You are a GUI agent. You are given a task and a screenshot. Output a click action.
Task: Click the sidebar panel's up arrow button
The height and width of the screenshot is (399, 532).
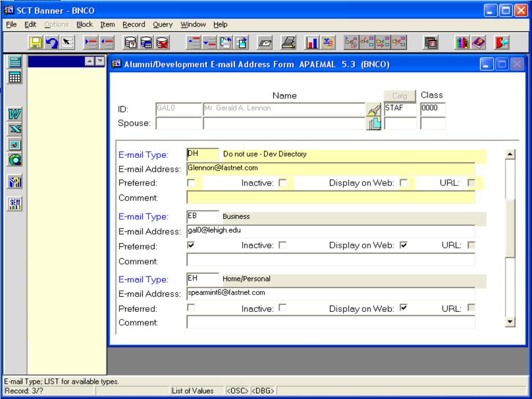point(88,62)
